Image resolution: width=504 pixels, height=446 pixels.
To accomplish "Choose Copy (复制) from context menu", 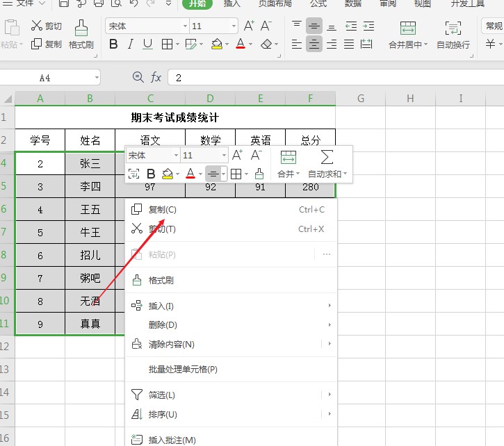I will (231, 210).
